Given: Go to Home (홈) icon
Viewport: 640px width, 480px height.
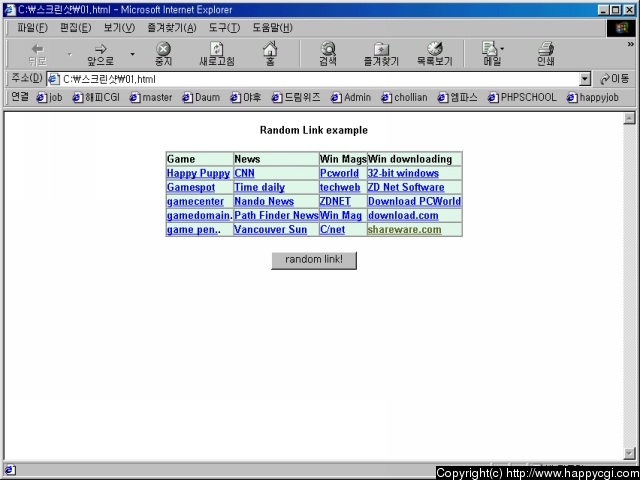Looking at the screenshot, I should 270,53.
